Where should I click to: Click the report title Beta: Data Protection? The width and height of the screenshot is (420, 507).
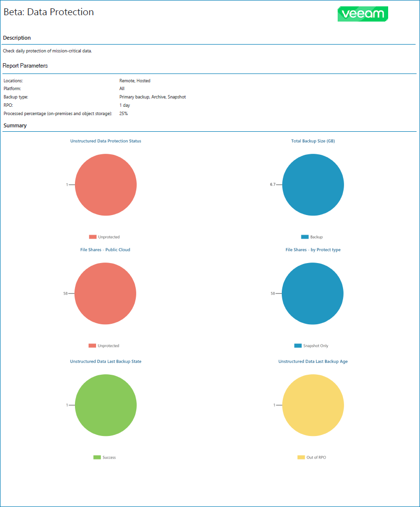point(48,12)
